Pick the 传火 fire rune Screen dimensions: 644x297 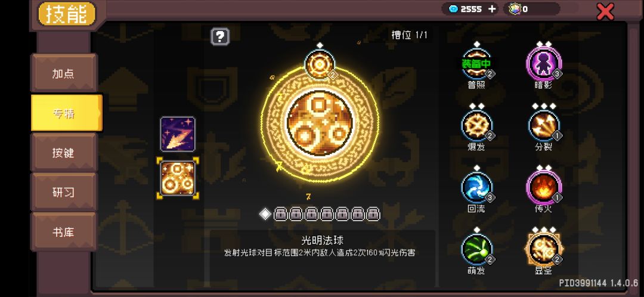coord(544,188)
